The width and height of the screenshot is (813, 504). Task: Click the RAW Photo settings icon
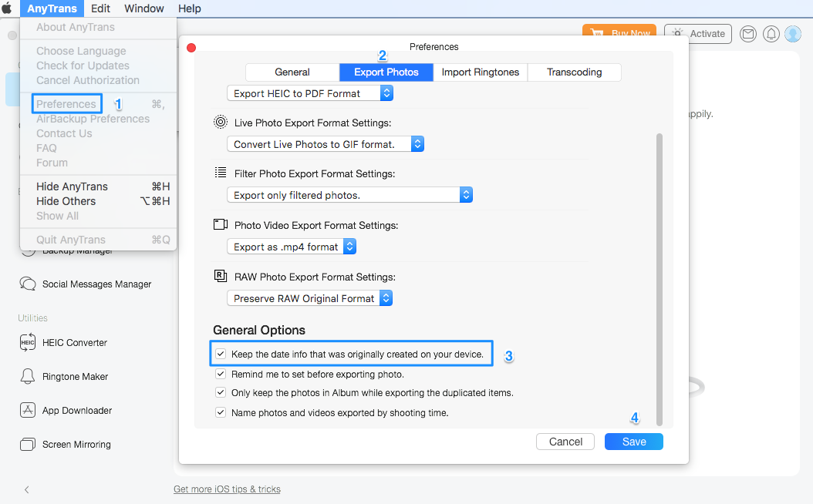point(221,276)
